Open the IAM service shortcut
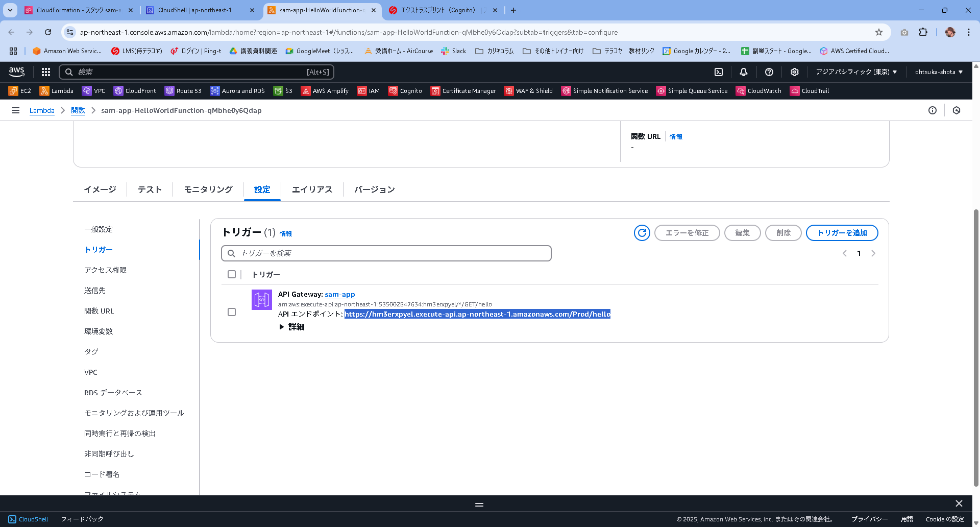 368,90
